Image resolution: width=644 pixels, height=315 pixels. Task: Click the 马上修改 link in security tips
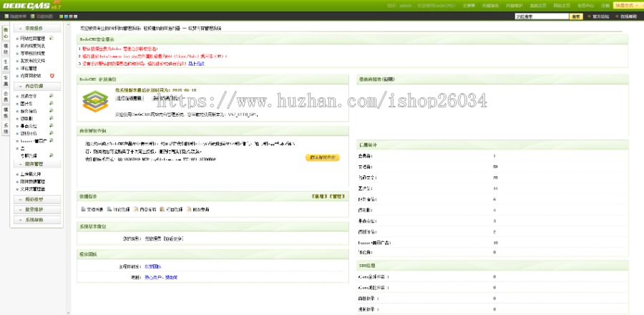196,64
